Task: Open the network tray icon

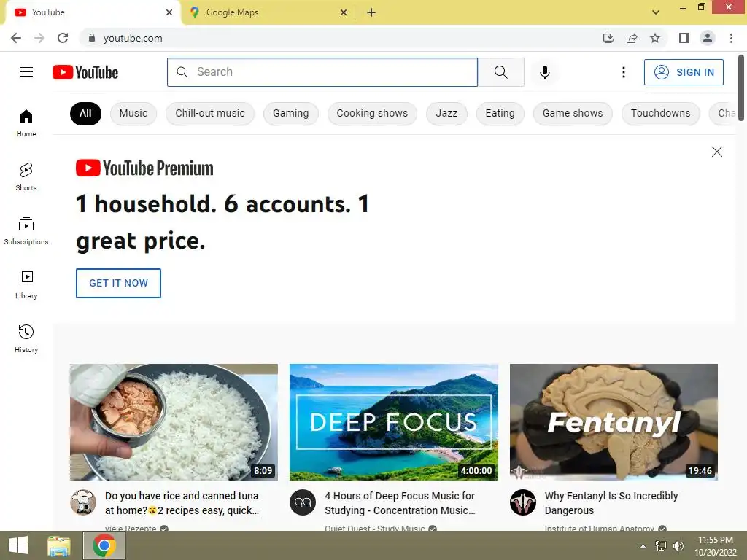Action: coord(660,546)
